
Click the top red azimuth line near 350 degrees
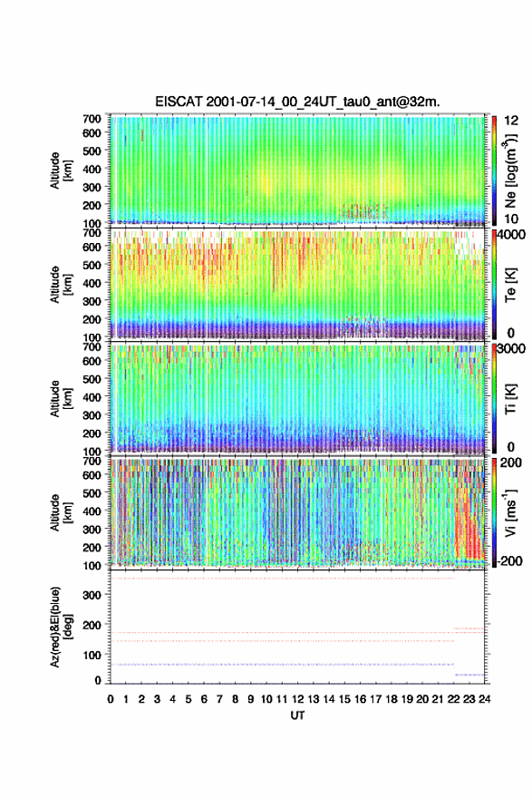(282, 579)
